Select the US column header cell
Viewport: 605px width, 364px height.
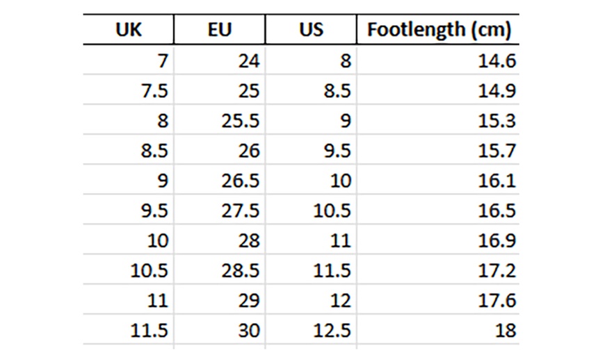click(x=310, y=31)
